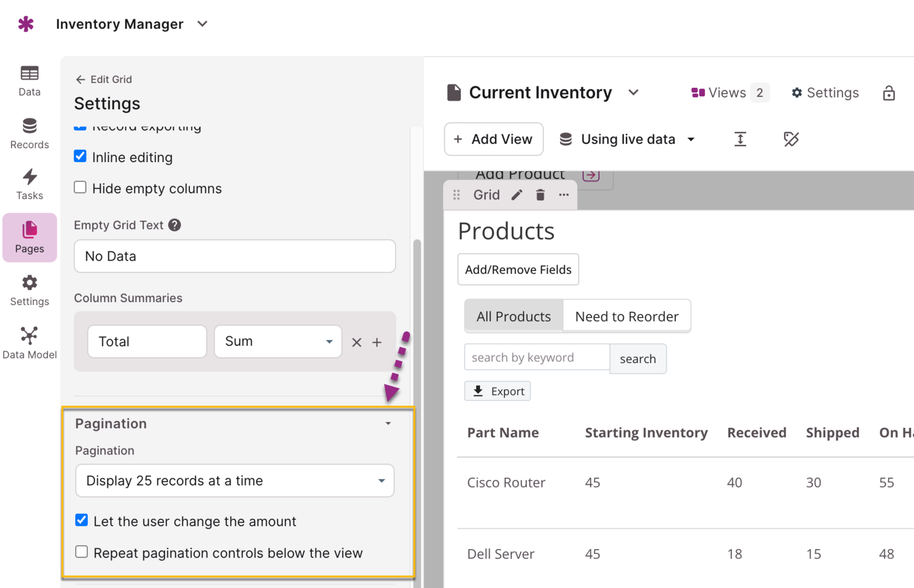The height and width of the screenshot is (588, 914).
Task: Click the page lock icon
Action: (x=889, y=93)
